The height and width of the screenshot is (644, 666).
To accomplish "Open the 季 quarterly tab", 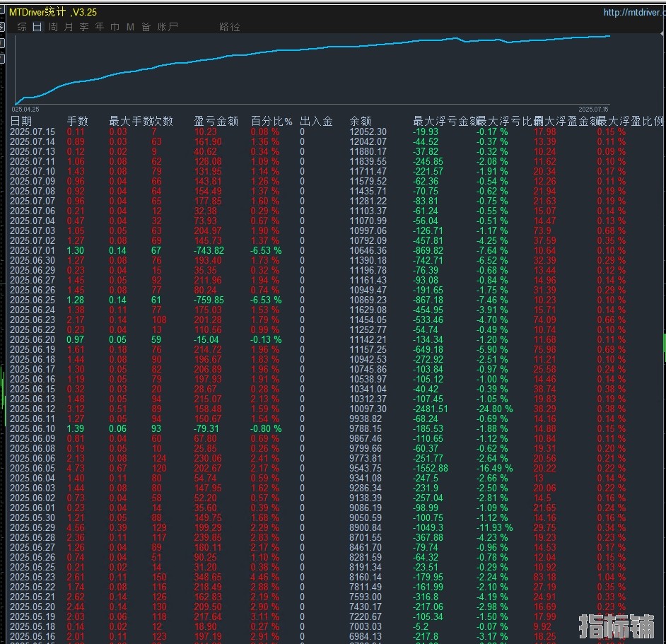I will [84, 27].
